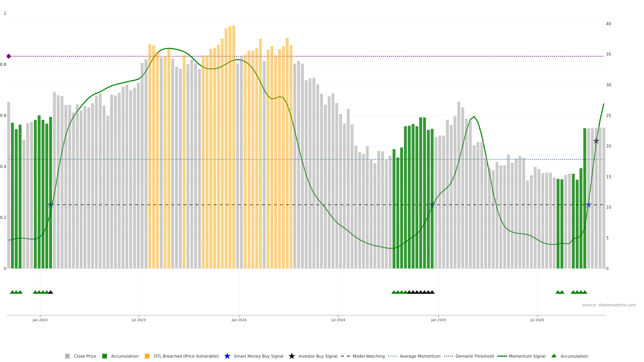Toggle the Close Price legend entry
Viewport: 644px width, 362px height.
tap(85, 356)
